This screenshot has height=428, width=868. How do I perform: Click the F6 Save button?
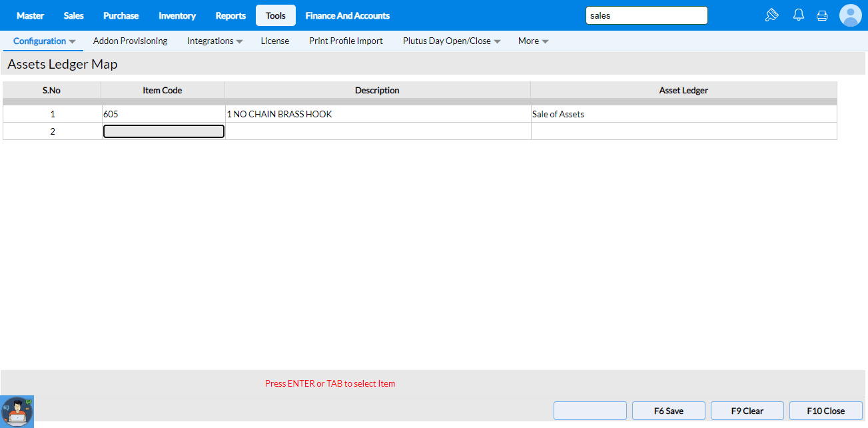tap(669, 411)
